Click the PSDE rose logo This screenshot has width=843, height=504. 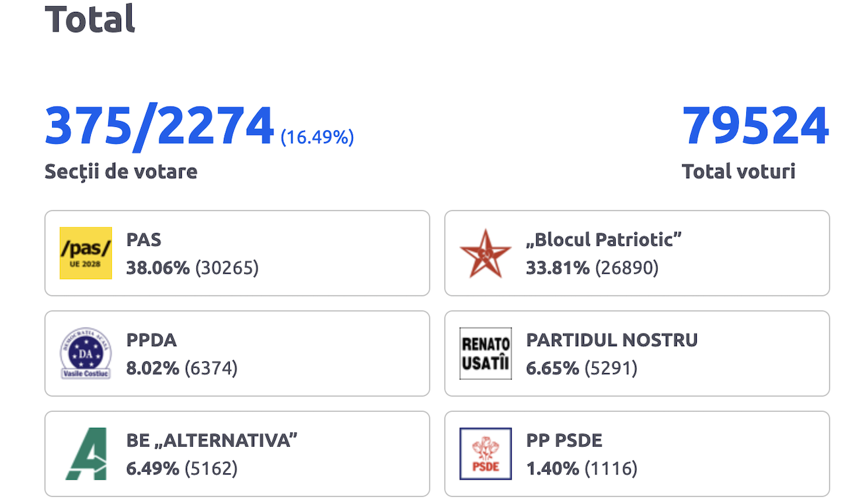point(485,454)
